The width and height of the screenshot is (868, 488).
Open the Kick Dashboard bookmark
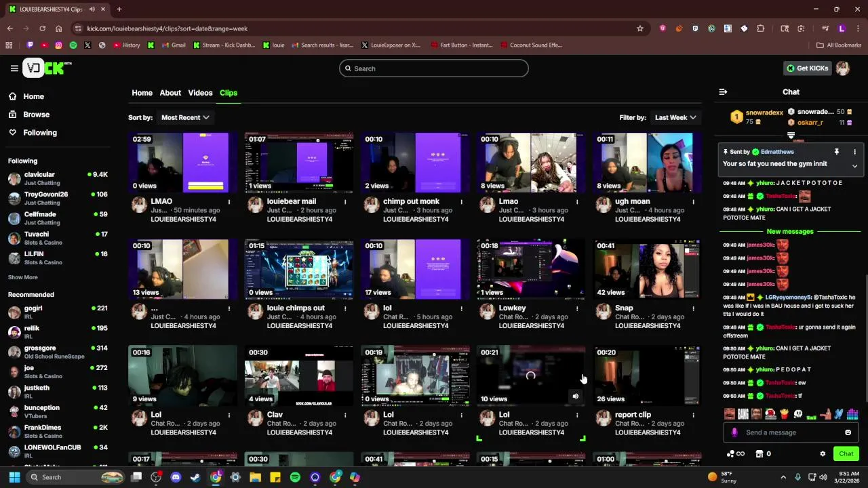coord(224,45)
